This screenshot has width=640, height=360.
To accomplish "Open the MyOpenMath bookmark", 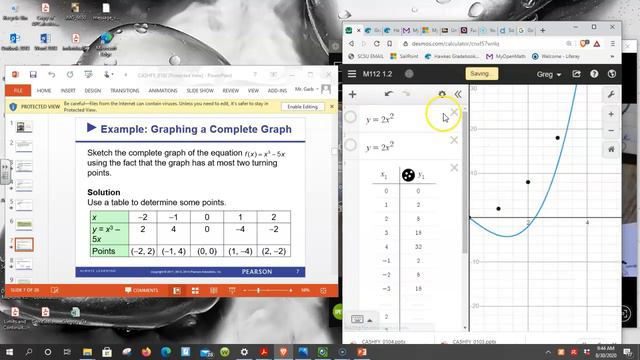I will pyautogui.click(x=506, y=56).
